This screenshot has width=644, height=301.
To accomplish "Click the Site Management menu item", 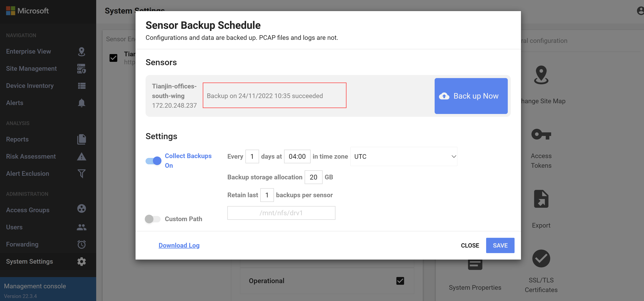I will [31, 68].
